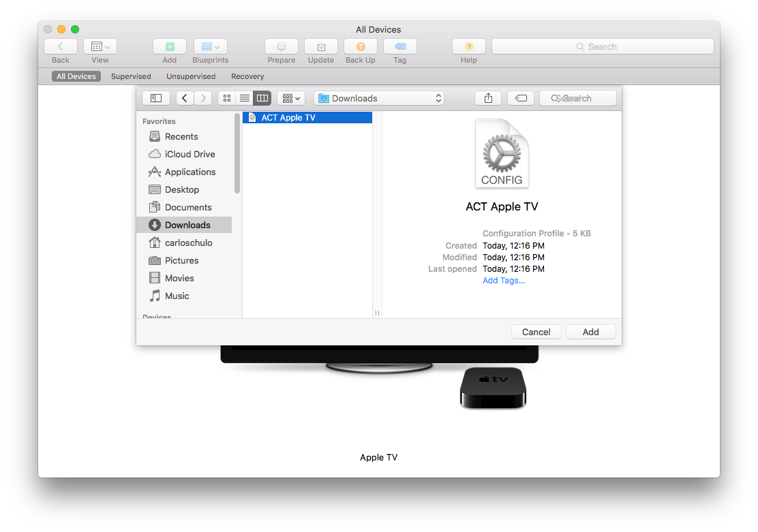Screen dimensions: 758x532
Task: Select the ACT Apple TV file
Action: coord(307,117)
